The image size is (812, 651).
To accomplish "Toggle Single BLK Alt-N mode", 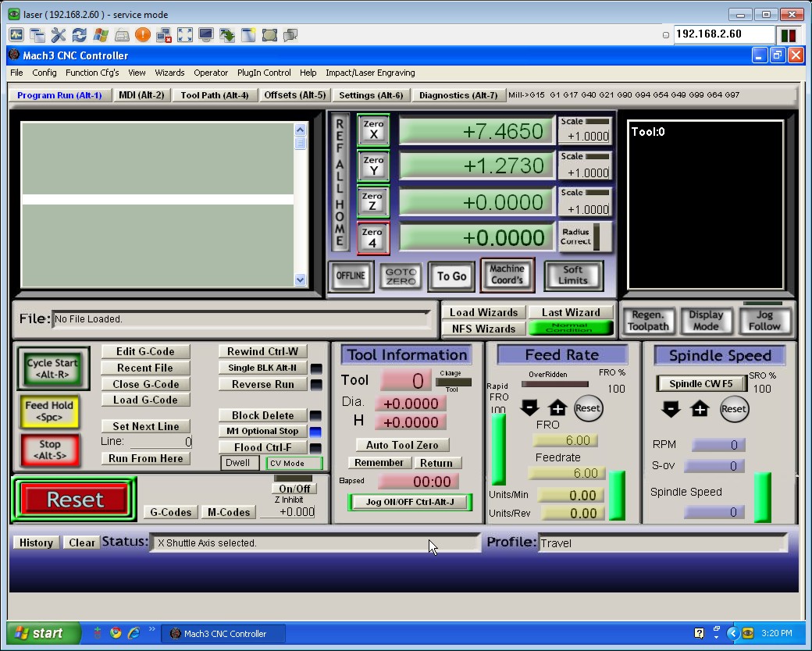I will click(262, 368).
